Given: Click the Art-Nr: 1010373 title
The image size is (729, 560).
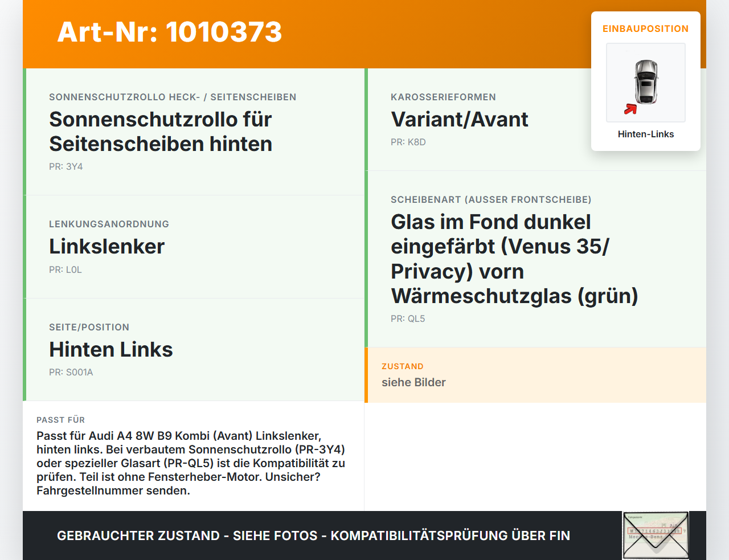Looking at the screenshot, I should click(169, 32).
